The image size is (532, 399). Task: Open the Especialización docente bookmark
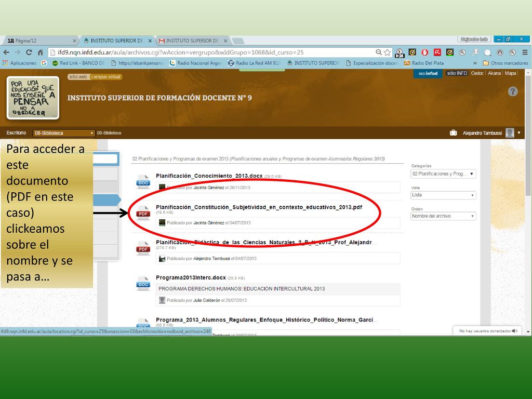click(x=372, y=63)
